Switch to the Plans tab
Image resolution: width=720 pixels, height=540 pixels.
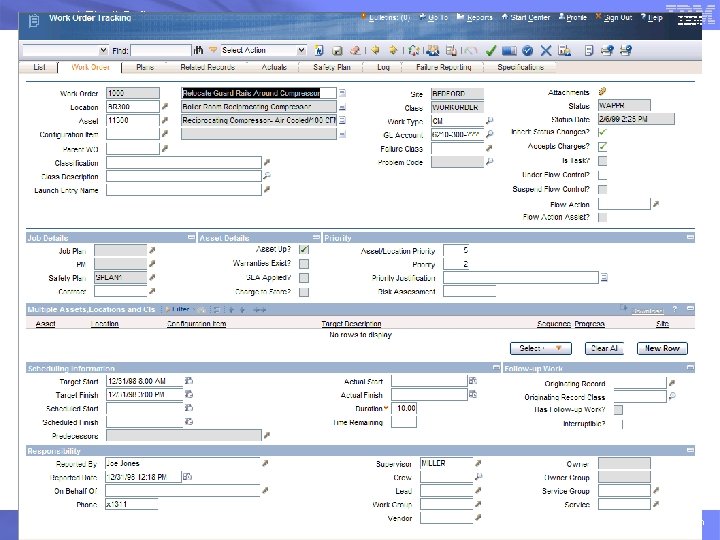click(x=145, y=67)
